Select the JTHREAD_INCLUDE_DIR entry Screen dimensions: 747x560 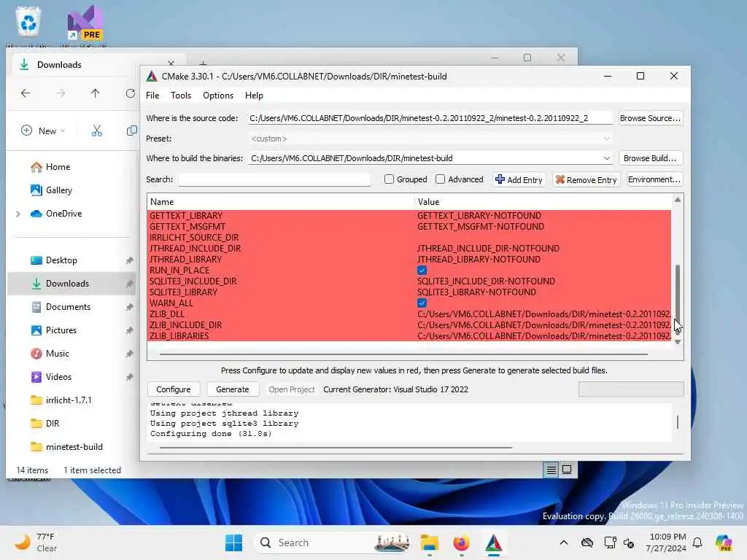(195, 248)
